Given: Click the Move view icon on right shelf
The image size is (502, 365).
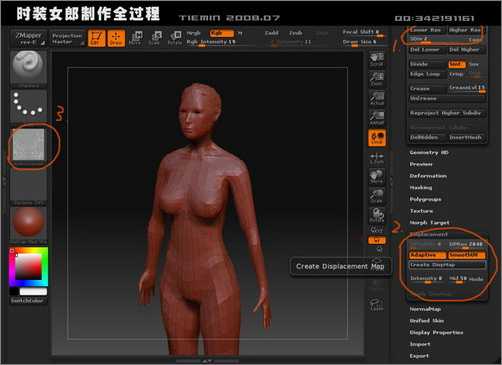Looking at the screenshot, I should tap(377, 177).
